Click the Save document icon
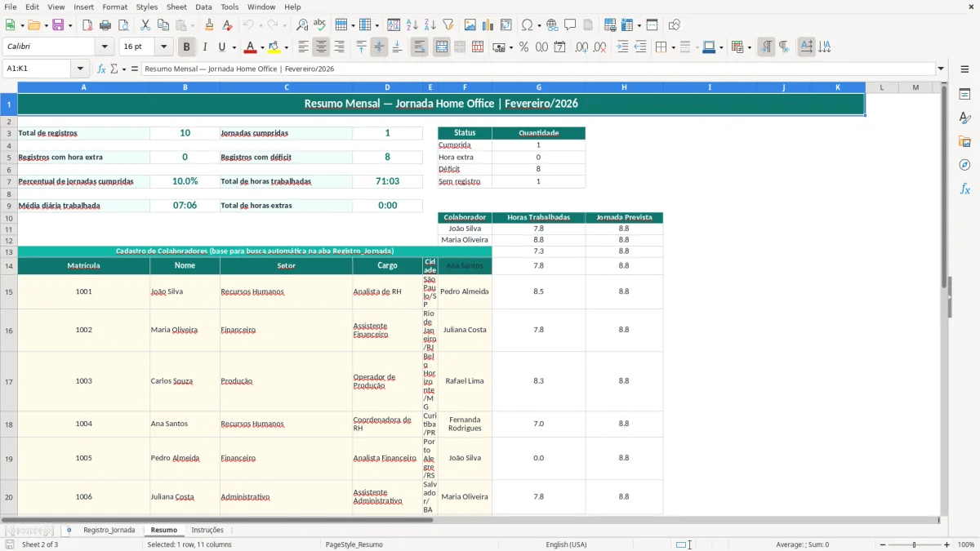Image resolution: width=980 pixels, height=551 pixels. tap(58, 25)
